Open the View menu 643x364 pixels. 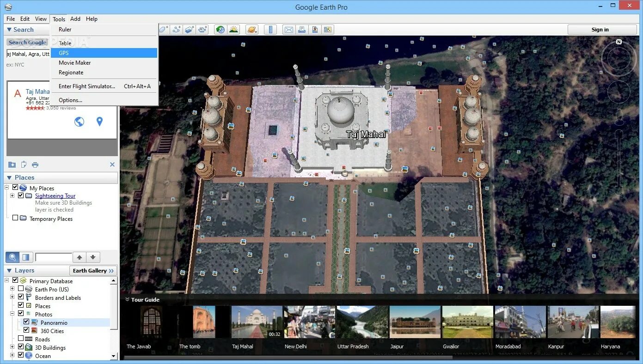point(41,19)
